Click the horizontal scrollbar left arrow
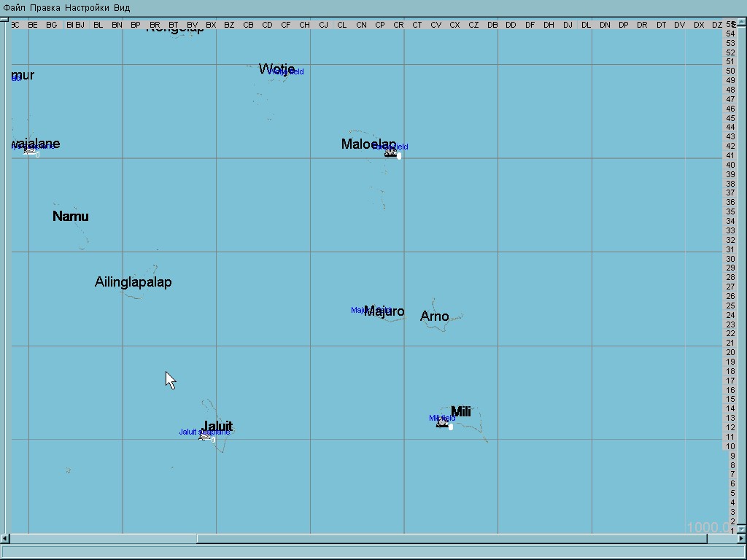Viewport: 747px width, 560px height. click(x=5, y=539)
